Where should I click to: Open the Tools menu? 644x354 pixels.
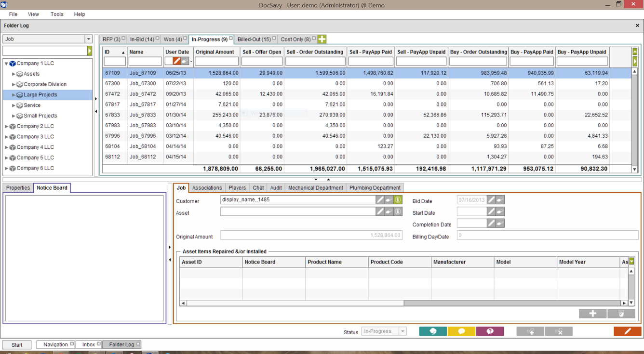(57, 14)
